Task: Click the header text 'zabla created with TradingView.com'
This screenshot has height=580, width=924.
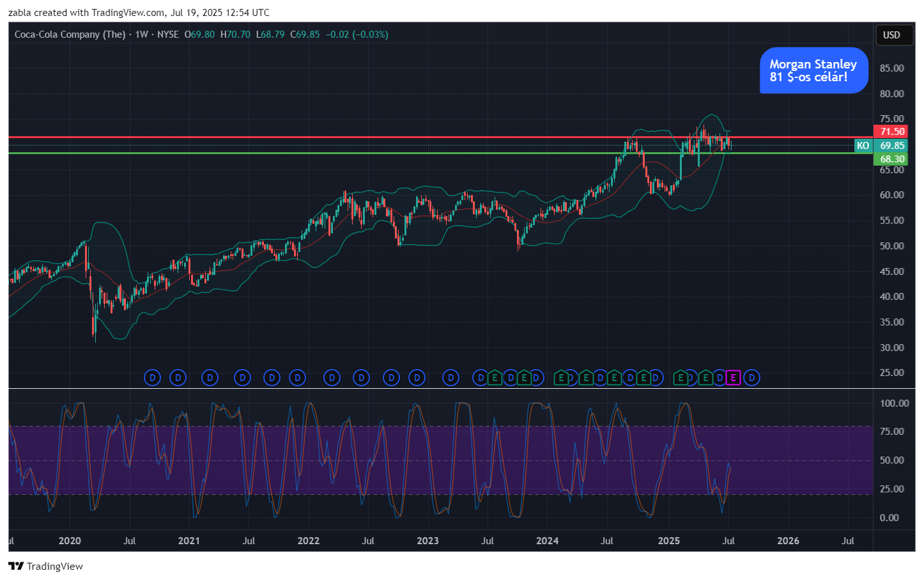Action: [x=86, y=13]
